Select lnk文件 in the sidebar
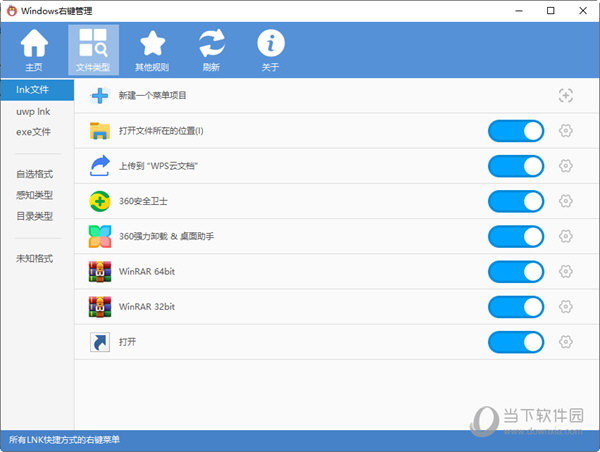Viewport: 600px width, 452px height. click(37, 90)
